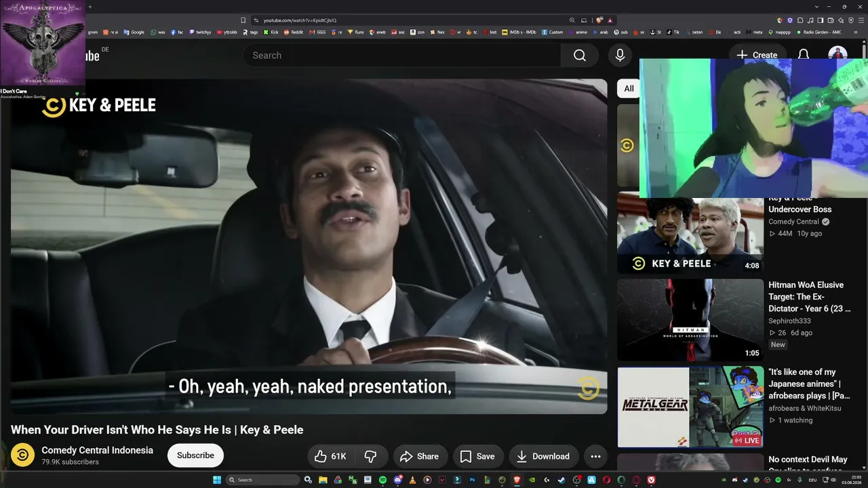Click the "79.9K subscribers" text
This screenshot has width=868, height=488.
tap(70, 462)
